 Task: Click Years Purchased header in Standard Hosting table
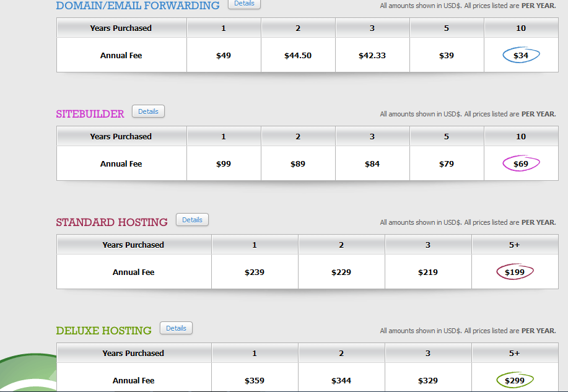[x=133, y=245]
